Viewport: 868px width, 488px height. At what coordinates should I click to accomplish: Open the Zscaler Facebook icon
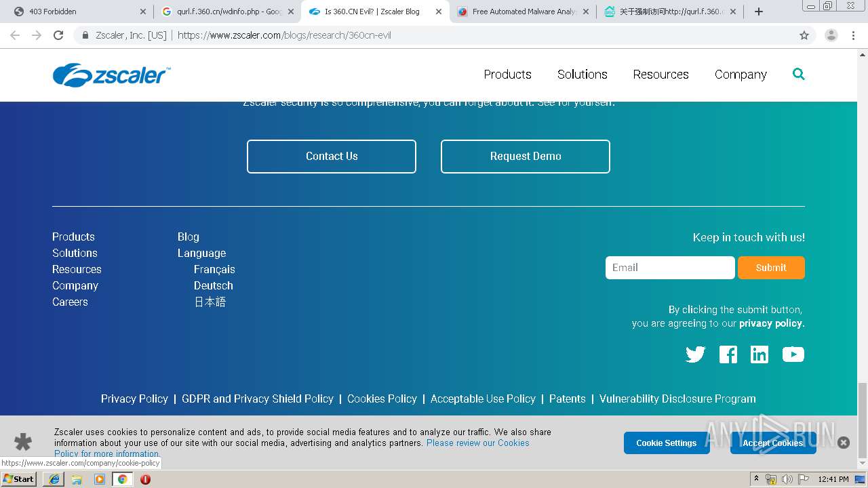[728, 354]
